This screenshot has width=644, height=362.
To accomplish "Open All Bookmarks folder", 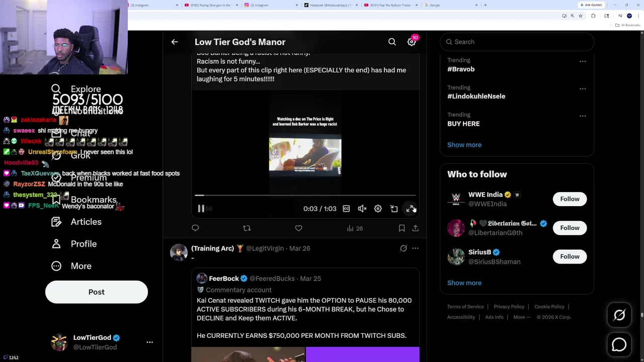I will (x=628, y=25).
